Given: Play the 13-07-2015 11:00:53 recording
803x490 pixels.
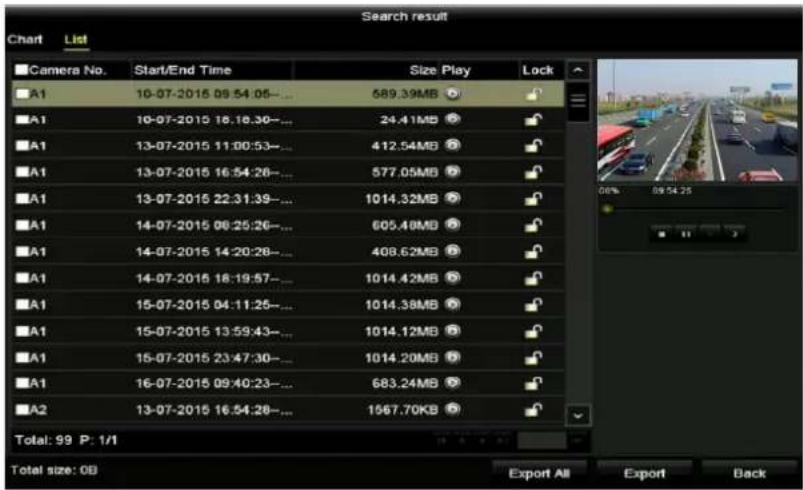Looking at the screenshot, I should pyautogui.click(x=453, y=145).
